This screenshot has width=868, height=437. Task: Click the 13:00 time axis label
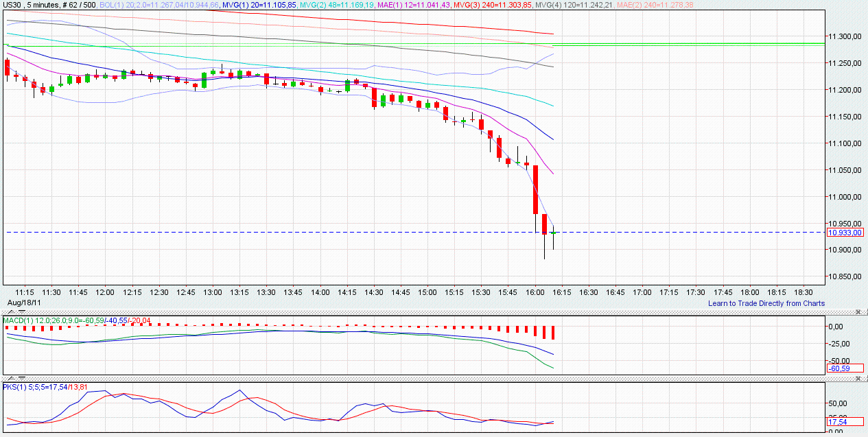[x=213, y=292]
